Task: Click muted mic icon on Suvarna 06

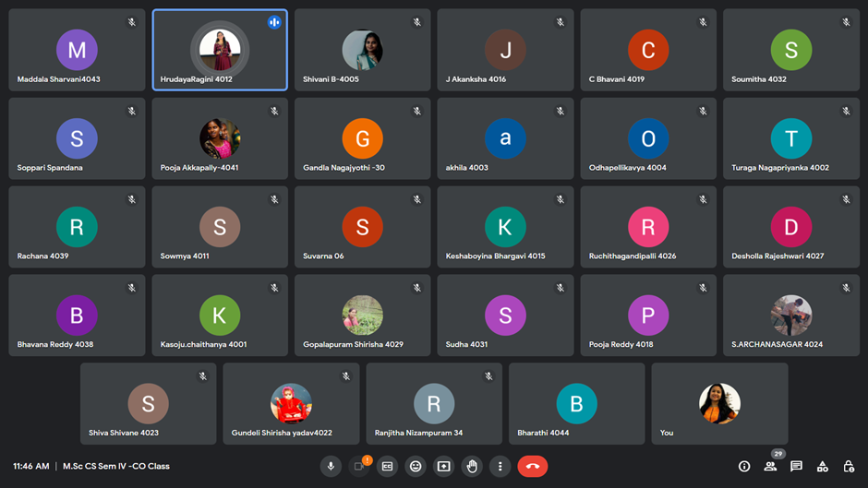Action: pos(416,199)
